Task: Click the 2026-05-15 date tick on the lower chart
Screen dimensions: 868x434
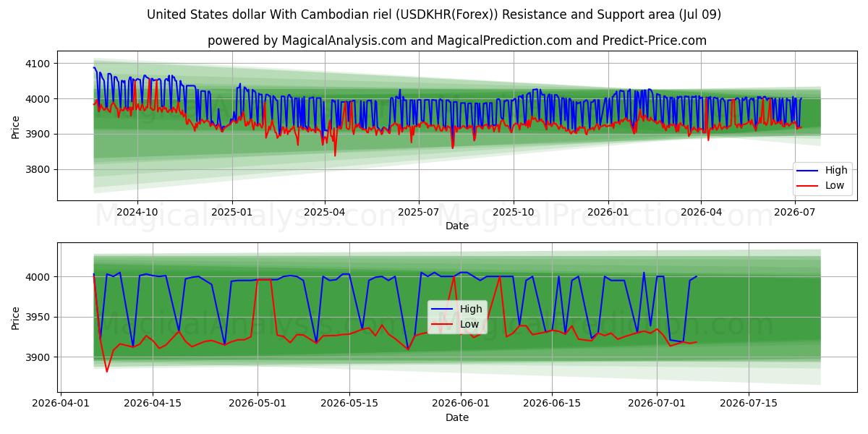Action: coord(349,404)
